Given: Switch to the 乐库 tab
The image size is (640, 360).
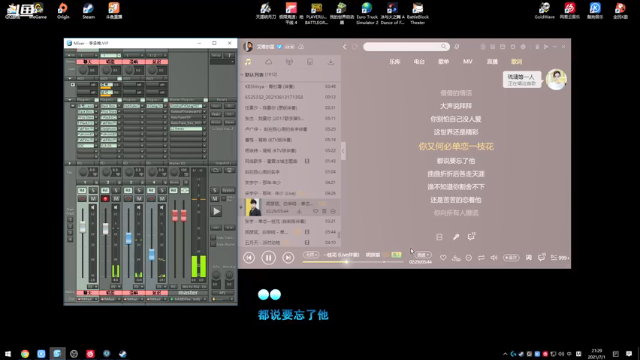Looking at the screenshot, I should 394,62.
